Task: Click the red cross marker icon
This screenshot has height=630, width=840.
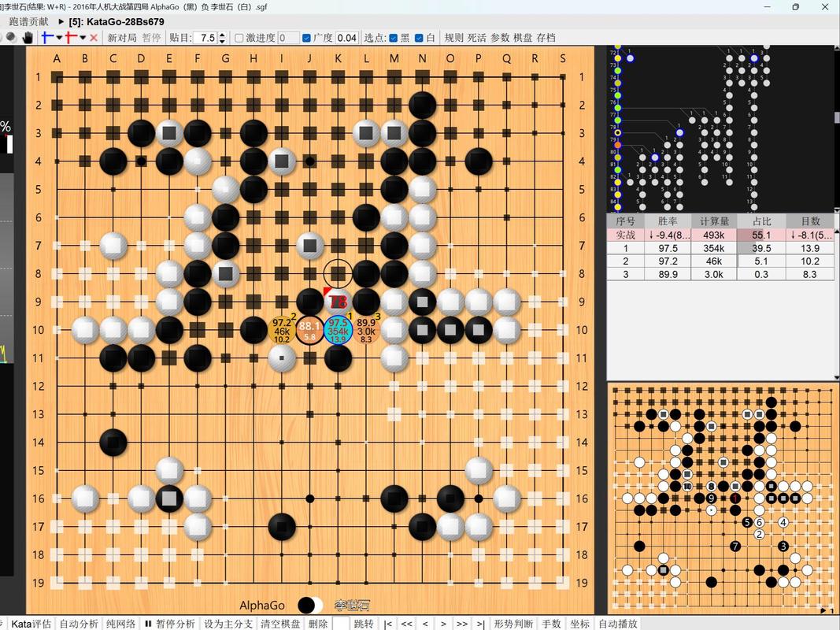Action: coord(71,38)
